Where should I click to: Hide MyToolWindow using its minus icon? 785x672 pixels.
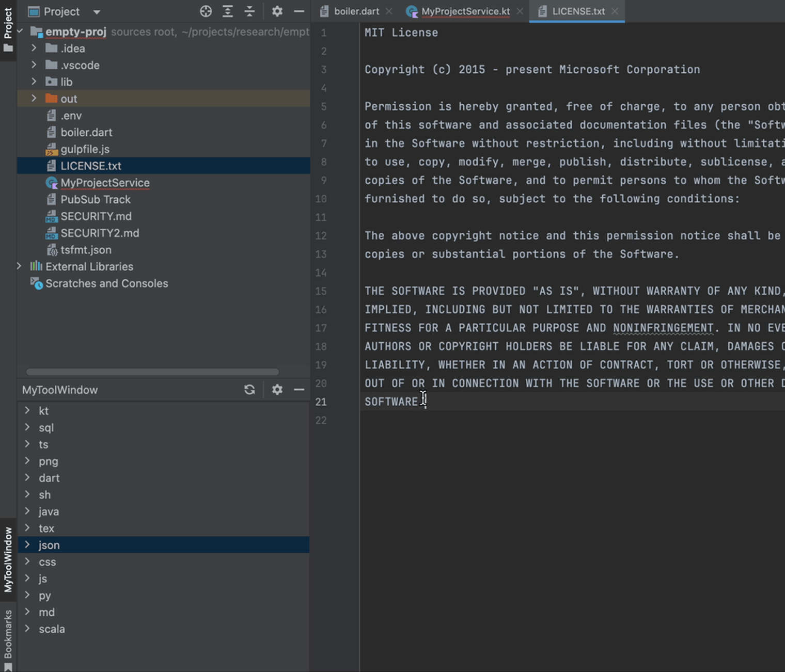tap(299, 390)
